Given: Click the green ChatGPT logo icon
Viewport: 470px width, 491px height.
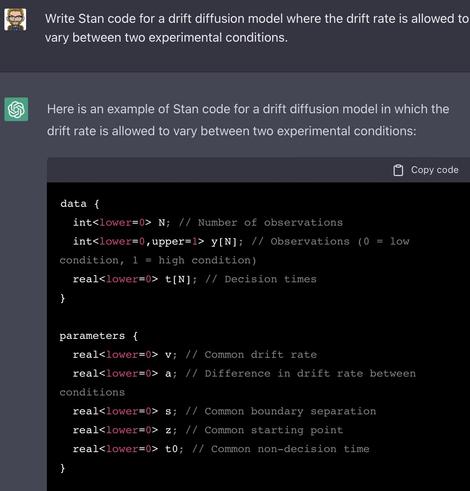Looking at the screenshot, I should point(16,109).
